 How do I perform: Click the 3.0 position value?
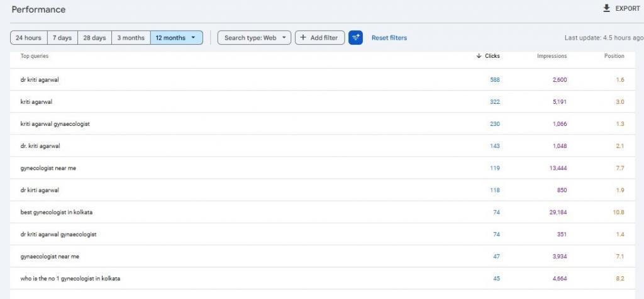(x=620, y=102)
